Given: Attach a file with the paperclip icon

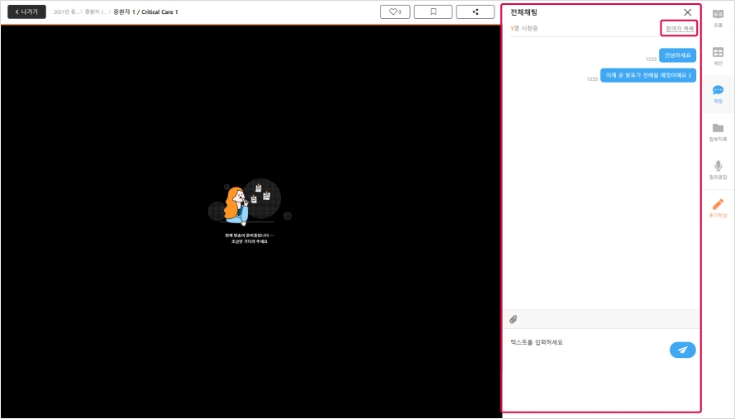Looking at the screenshot, I should [x=513, y=319].
